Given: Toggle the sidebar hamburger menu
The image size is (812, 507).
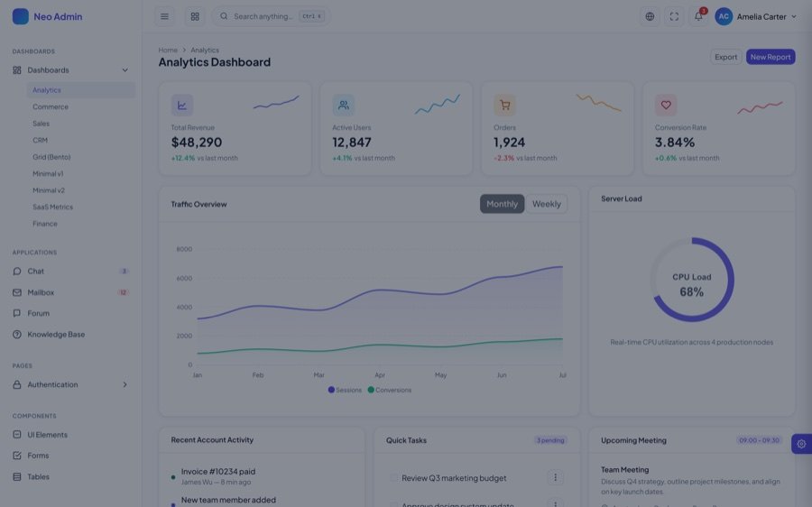Looking at the screenshot, I should pos(164,16).
